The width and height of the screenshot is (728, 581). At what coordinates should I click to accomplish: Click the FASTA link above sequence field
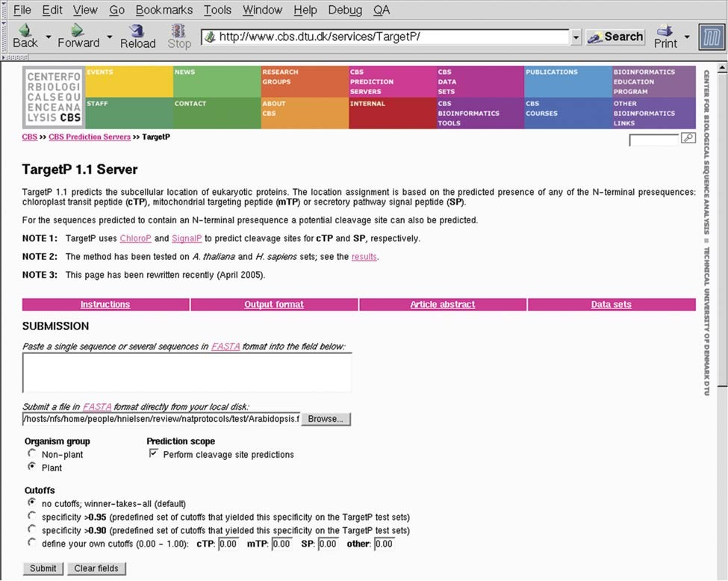[225, 347]
